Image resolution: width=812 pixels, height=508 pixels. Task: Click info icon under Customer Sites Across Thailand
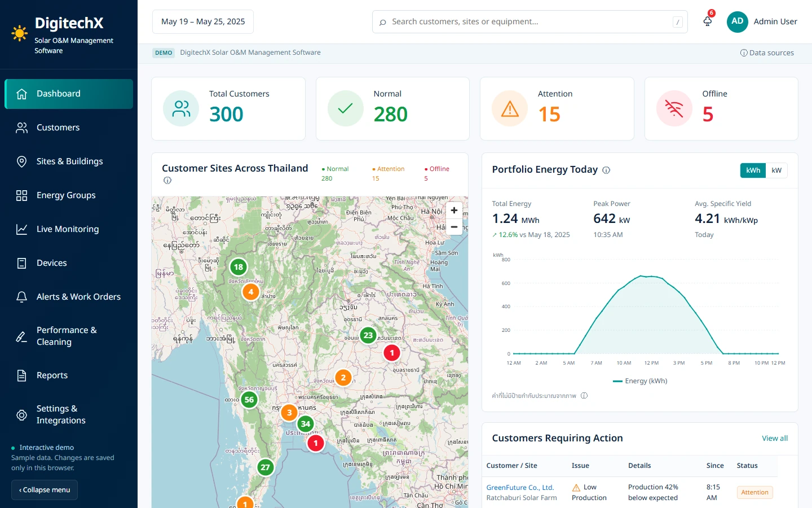point(167,181)
